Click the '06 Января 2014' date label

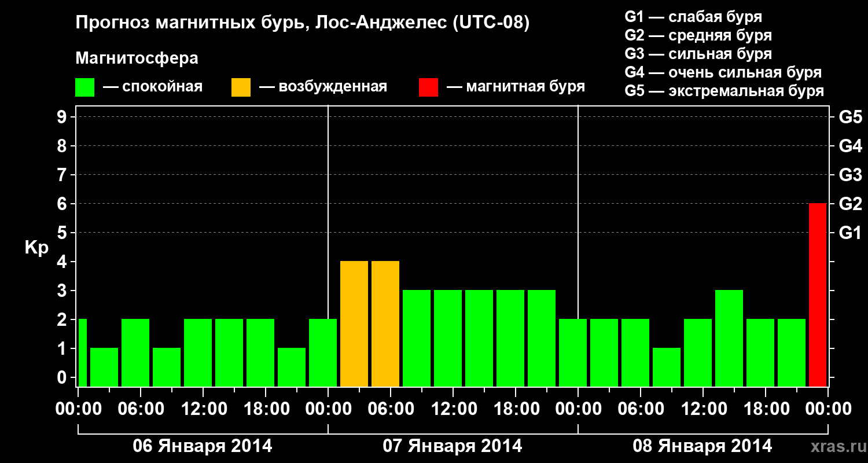tap(203, 446)
